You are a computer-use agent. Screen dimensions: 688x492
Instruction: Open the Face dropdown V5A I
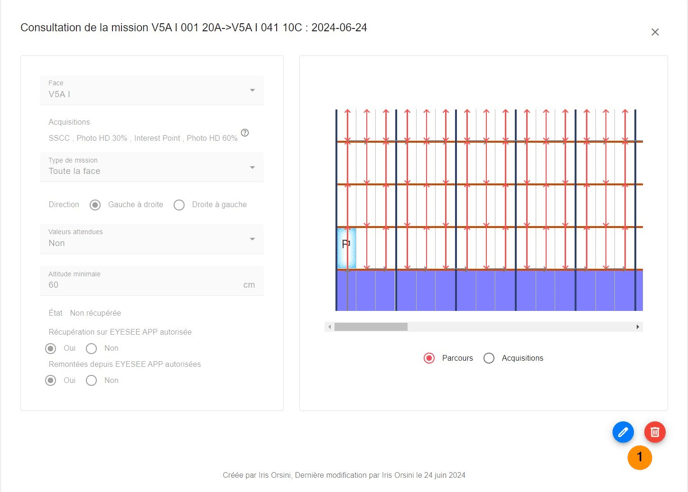(152, 90)
